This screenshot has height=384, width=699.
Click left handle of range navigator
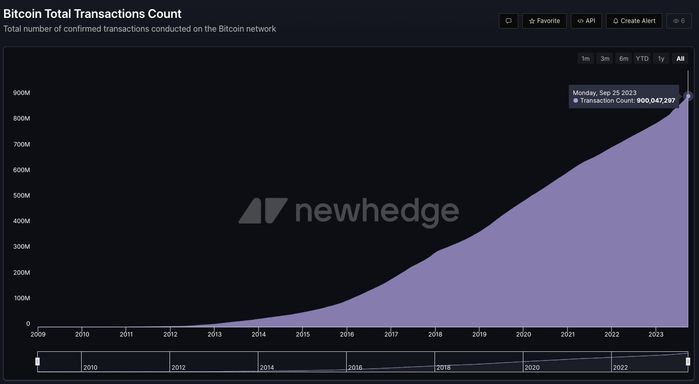[37, 361]
